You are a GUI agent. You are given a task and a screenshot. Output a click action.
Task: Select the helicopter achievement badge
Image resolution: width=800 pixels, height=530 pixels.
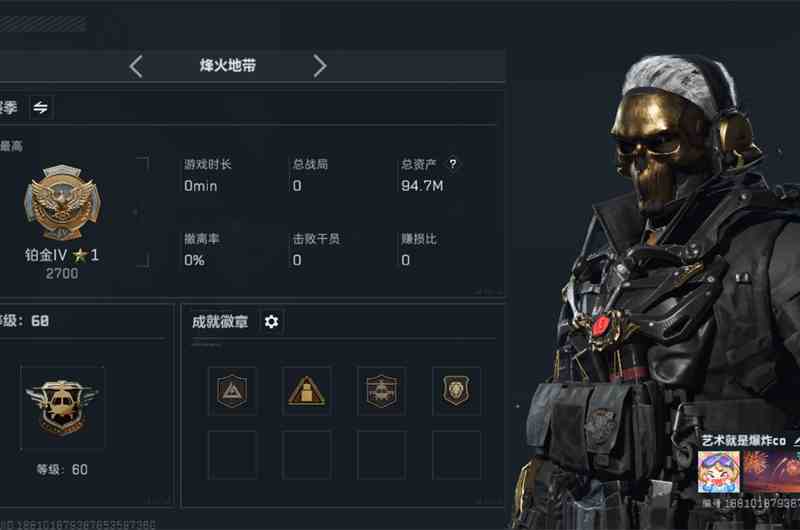pos(382,391)
